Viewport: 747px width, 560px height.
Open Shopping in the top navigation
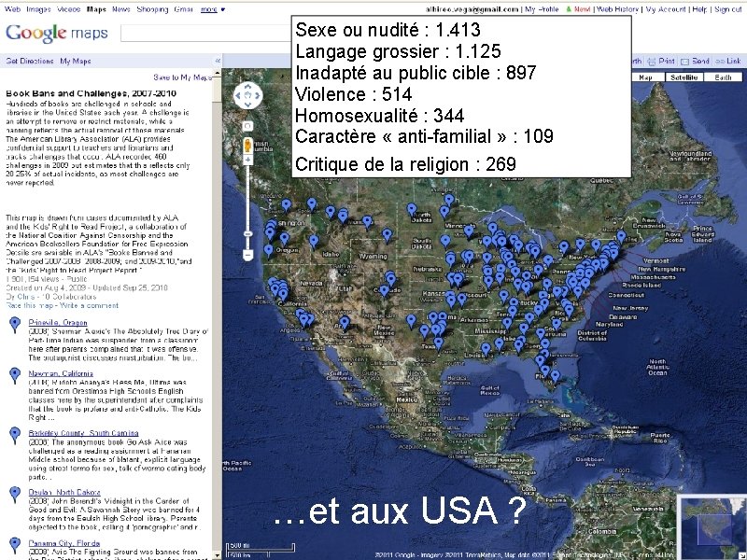coord(152,9)
